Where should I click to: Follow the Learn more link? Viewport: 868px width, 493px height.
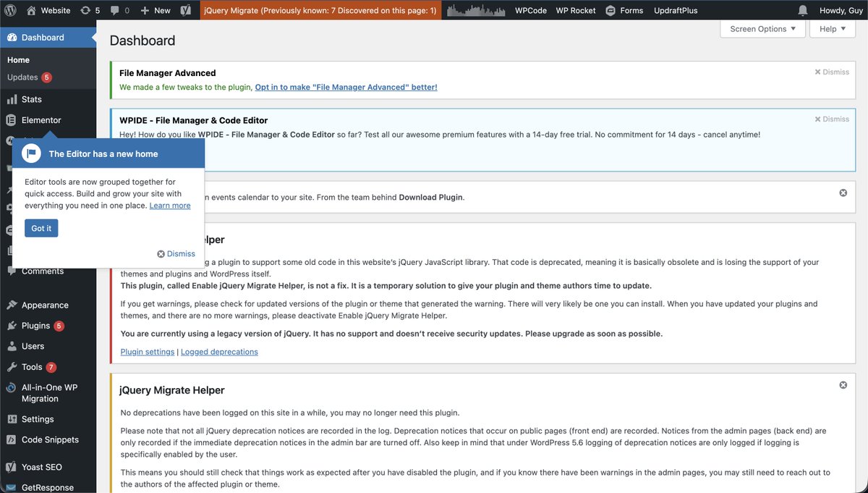(x=170, y=206)
